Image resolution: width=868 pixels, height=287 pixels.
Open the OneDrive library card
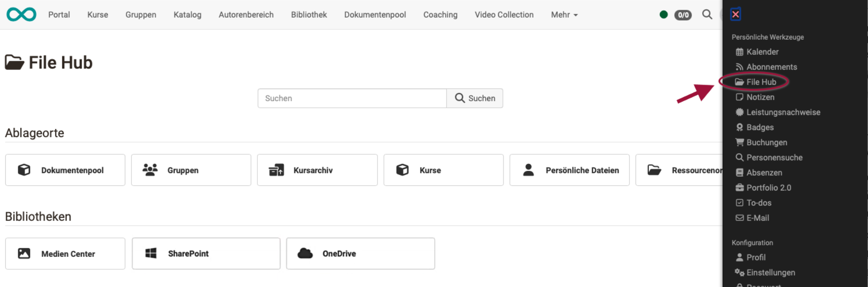(x=361, y=254)
